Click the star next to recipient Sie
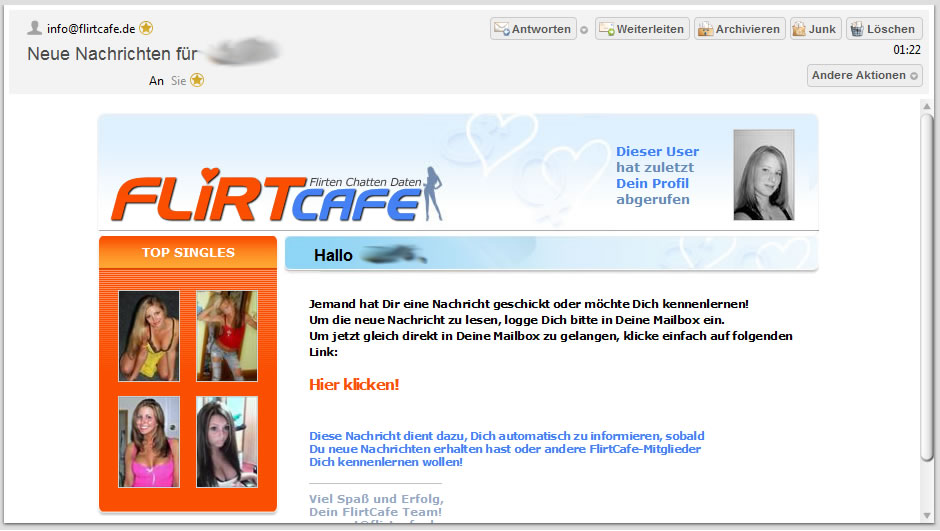940x531 pixels. pos(197,80)
